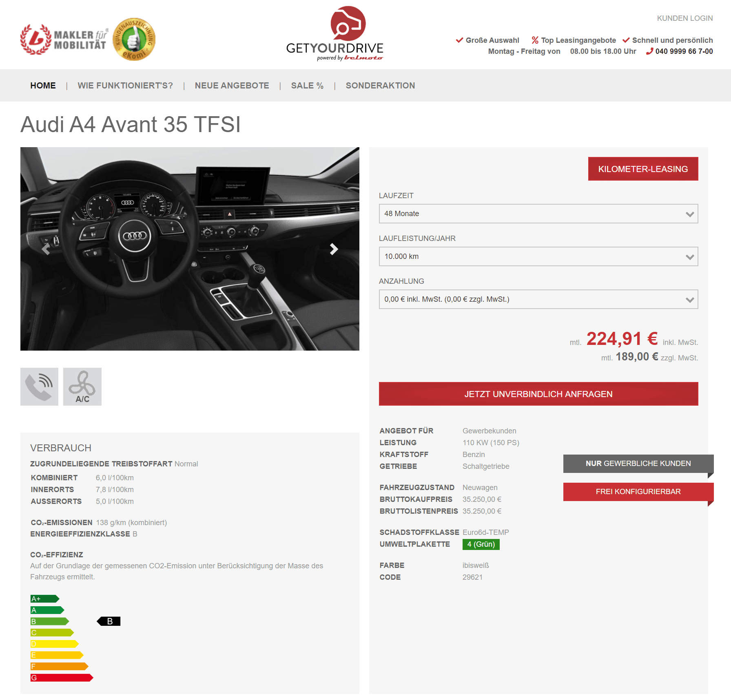Click the code value 29621
This screenshot has height=700, width=731.
point(472,577)
